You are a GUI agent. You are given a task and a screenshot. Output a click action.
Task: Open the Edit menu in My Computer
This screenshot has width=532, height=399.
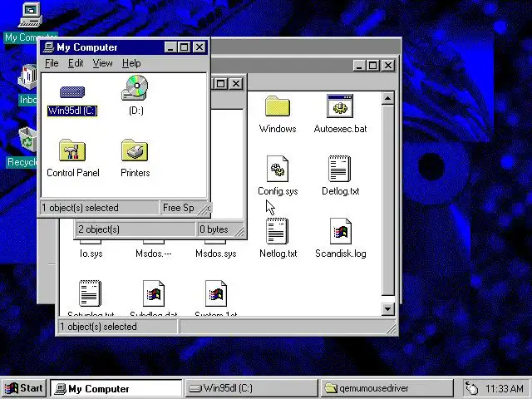click(76, 63)
